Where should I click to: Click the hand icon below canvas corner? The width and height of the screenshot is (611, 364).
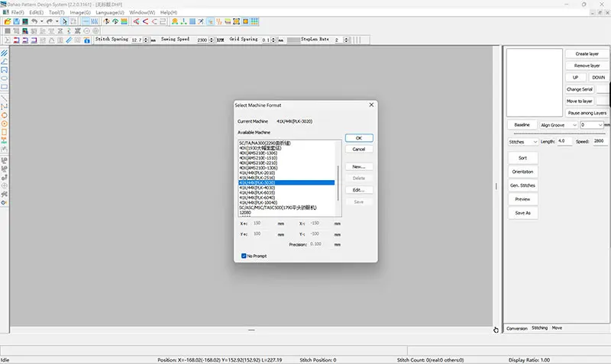[x=496, y=330]
